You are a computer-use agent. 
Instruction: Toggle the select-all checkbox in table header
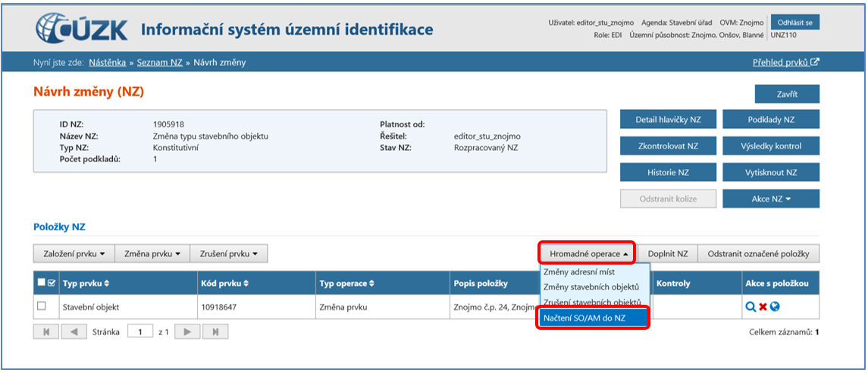pyautogui.click(x=41, y=284)
